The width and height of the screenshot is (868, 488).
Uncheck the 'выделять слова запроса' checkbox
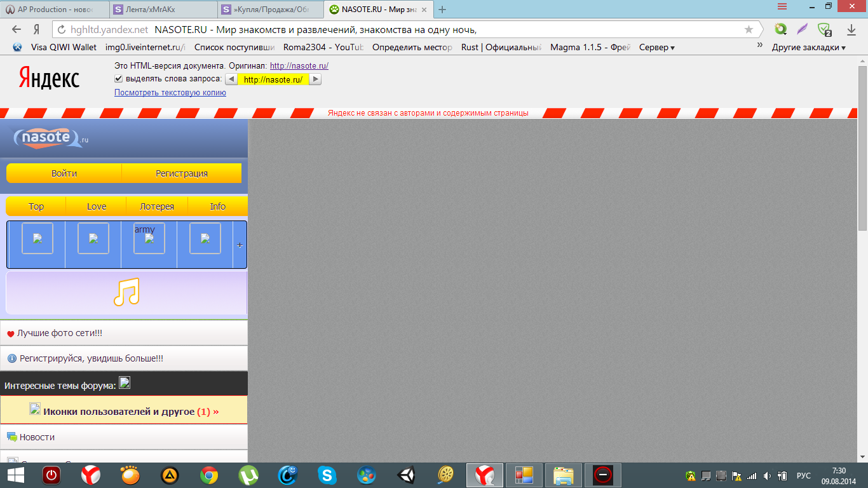[118, 79]
